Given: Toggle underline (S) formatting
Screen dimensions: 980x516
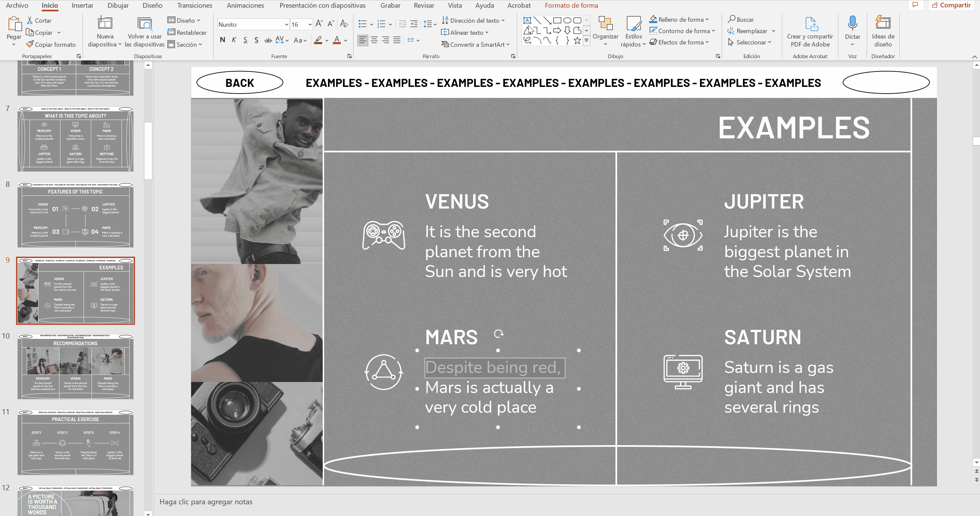Looking at the screenshot, I should pyautogui.click(x=245, y=40).
